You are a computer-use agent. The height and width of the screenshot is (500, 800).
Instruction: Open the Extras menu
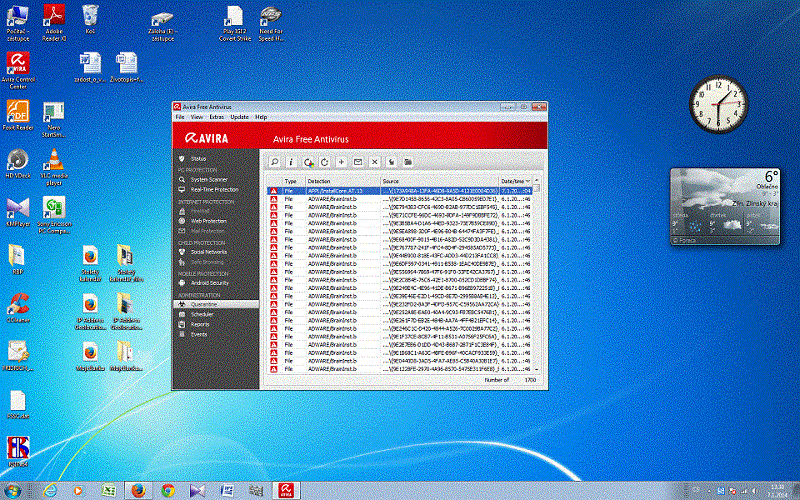[217, 117]
